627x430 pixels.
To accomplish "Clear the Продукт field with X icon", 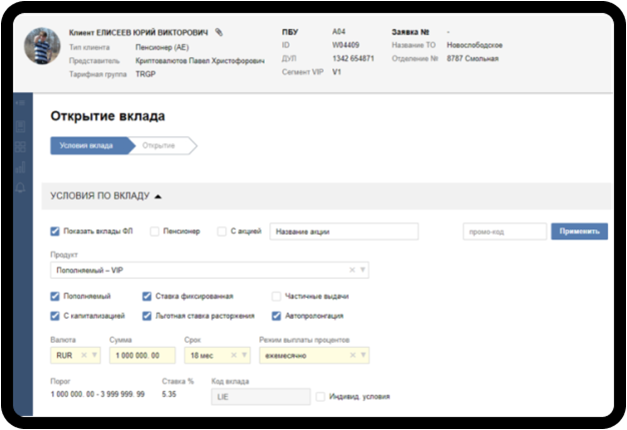I will click(x=352, y=270).
